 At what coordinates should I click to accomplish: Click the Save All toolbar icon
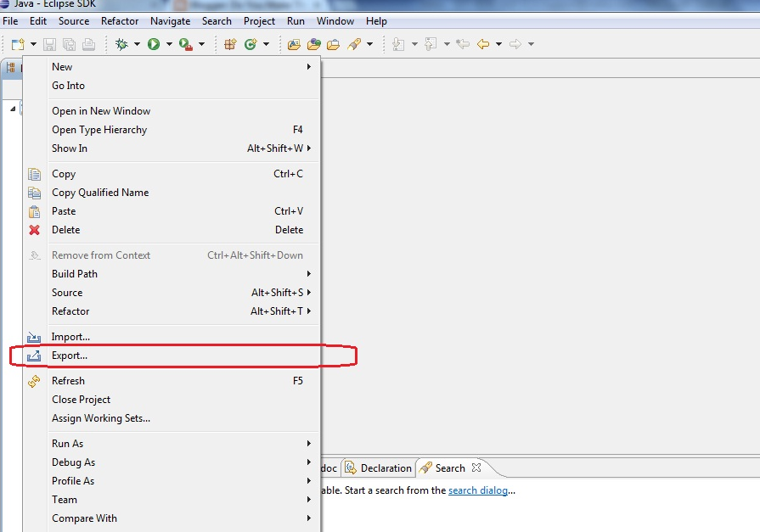coord(69,45)
